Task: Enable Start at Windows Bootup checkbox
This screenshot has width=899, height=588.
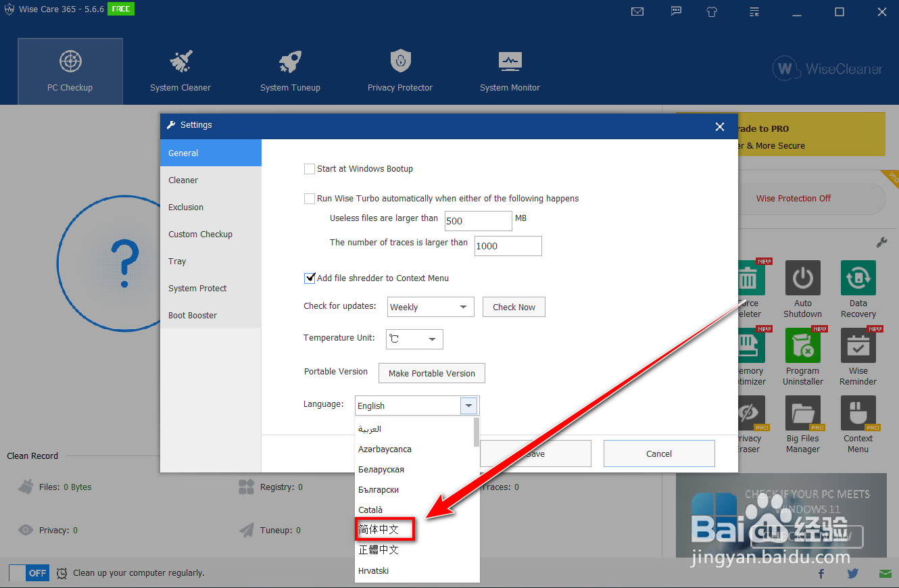Action: tap(310, 169)
